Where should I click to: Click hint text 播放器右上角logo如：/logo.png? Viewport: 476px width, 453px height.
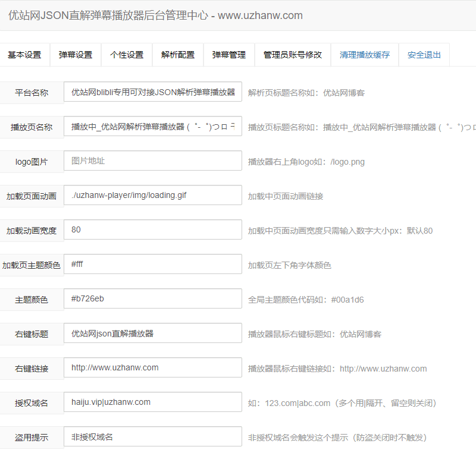[x=306, y=162]
